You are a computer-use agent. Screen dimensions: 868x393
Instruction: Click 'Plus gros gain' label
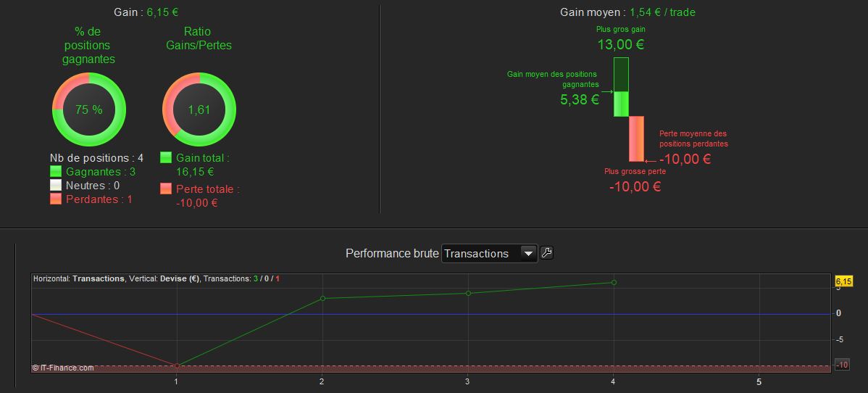(x=620, y=30)
